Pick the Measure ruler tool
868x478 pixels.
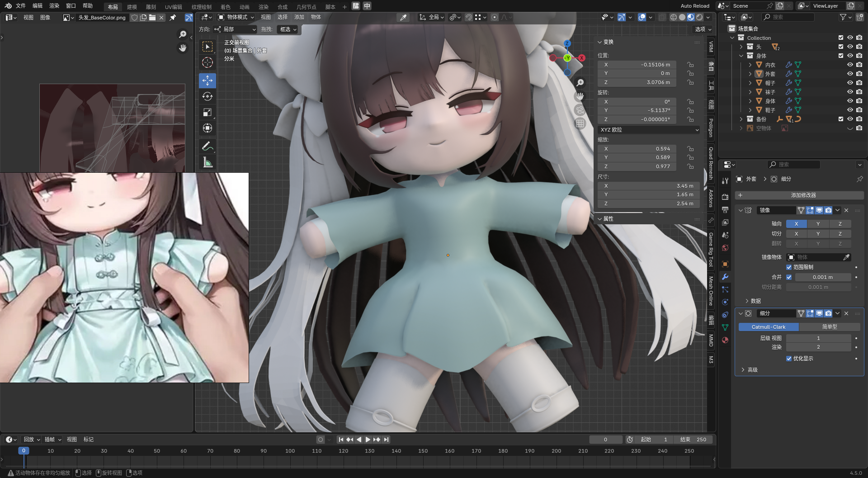[208, 162]
